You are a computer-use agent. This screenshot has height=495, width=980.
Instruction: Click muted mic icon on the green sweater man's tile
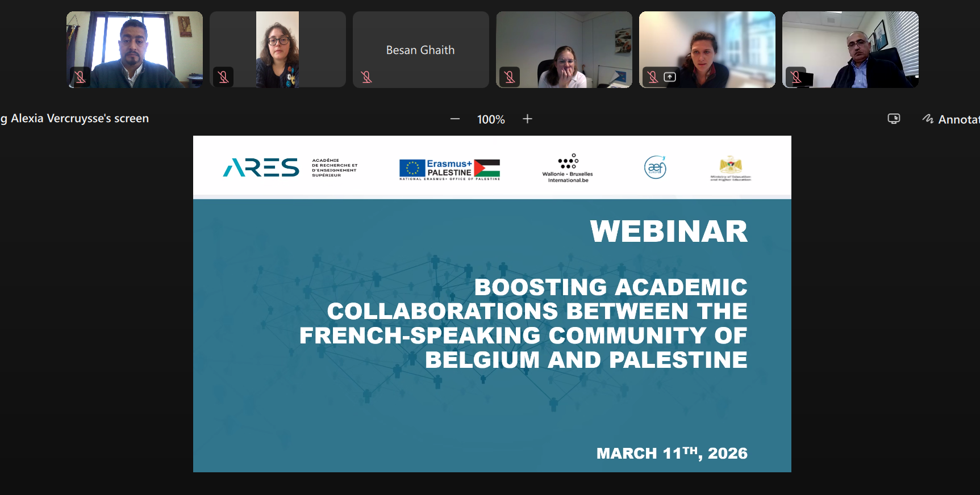tap(80, 77)
